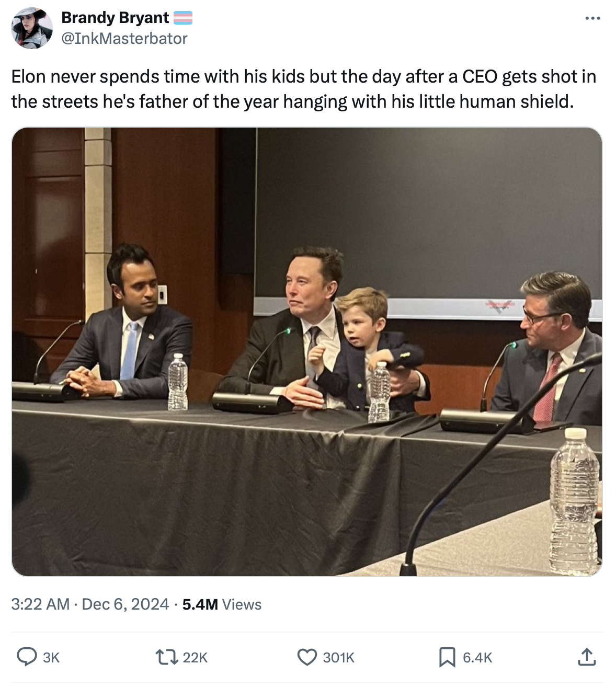The height and width of the screenshot is (687, 616).
Task: Click the Dec 6, 2024 date
Action: [x=126, y=604]
